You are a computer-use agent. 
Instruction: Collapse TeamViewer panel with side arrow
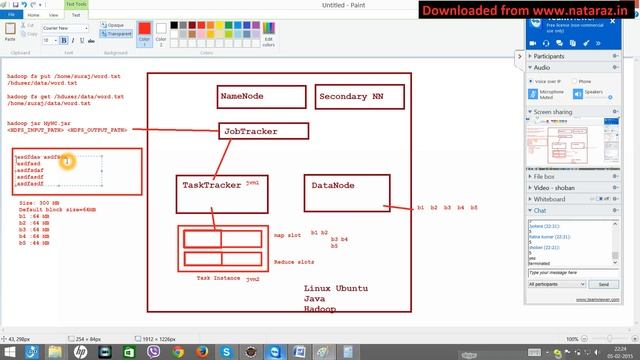pos(519,57)
